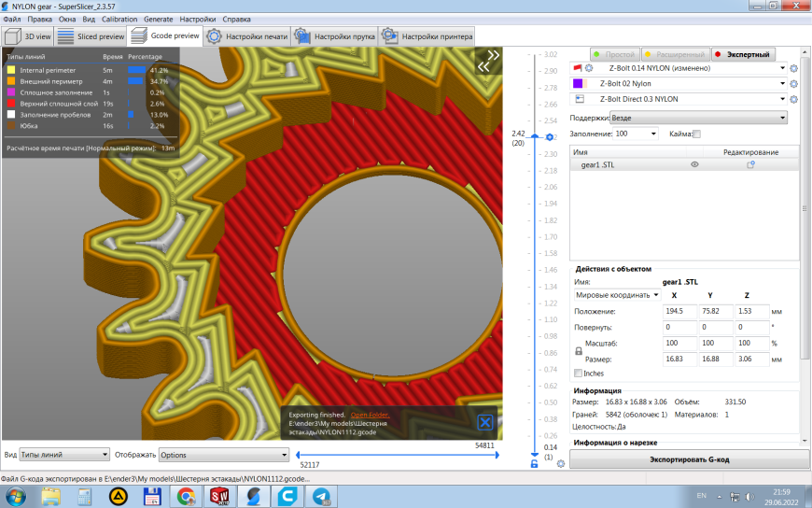Click the Z size field 3.06
This screenshot has width=812, height=508.
point(752,360)
